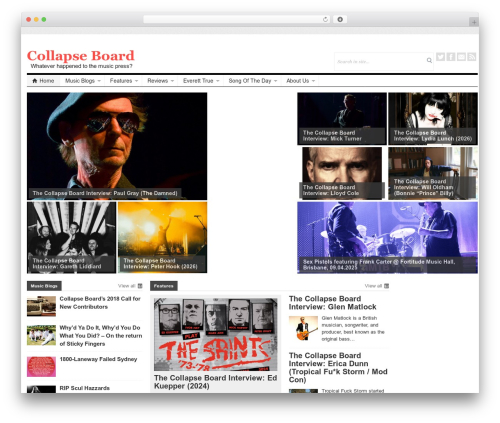Open 1800-Laneway Failed Sydney article
Viewport: 500px width, 423px height.
pos(98,359)
